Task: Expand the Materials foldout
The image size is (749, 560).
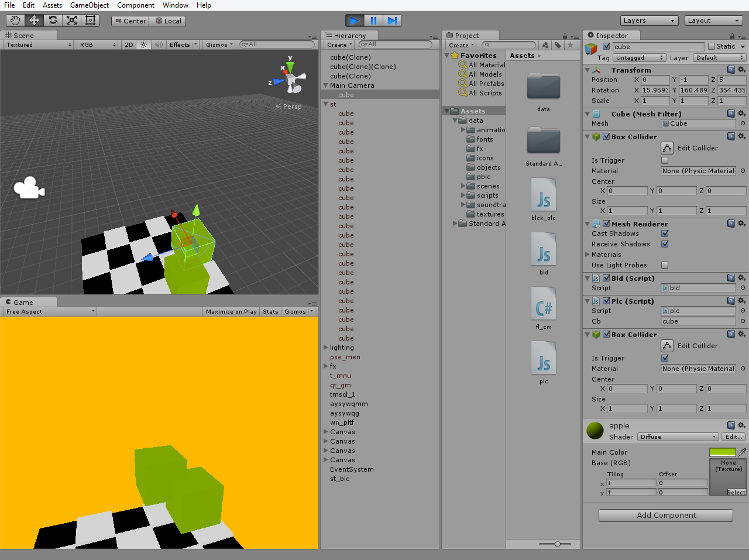Action: 587,255
